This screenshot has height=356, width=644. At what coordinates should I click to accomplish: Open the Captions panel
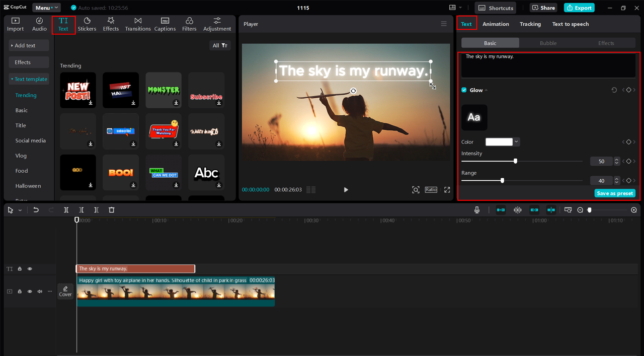[165, 24]
